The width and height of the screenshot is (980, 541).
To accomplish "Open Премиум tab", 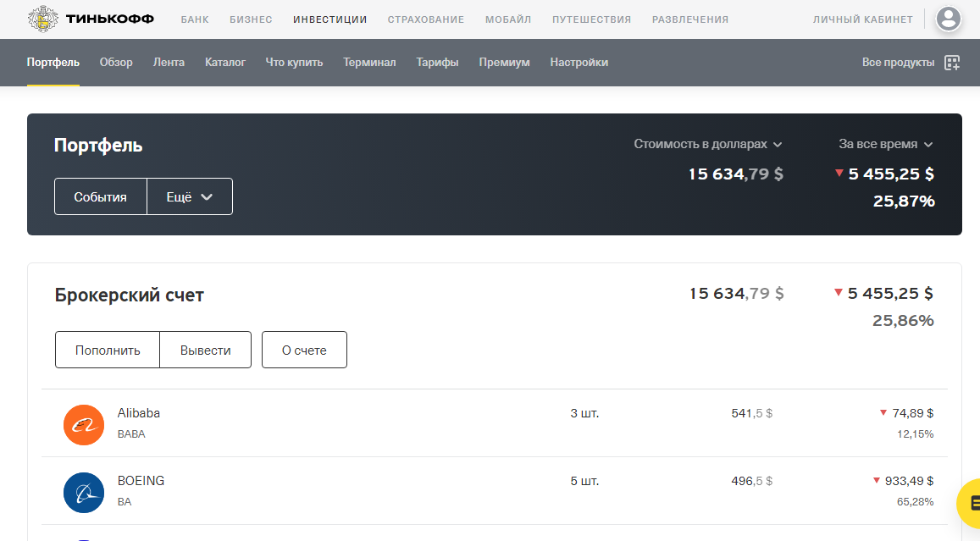I will (x=504, y=63).
